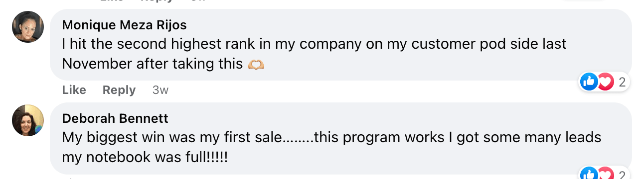Reply to Monique Meza Rijos's comment

coord(119,90)
